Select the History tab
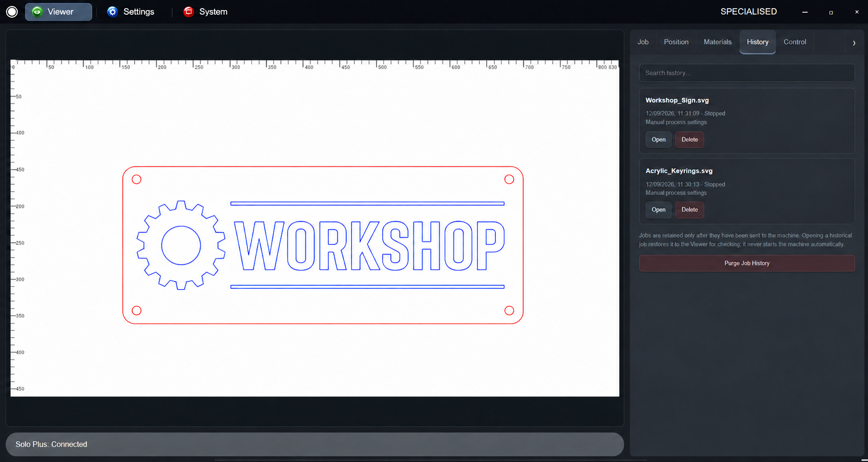 (x=757, y=42)
